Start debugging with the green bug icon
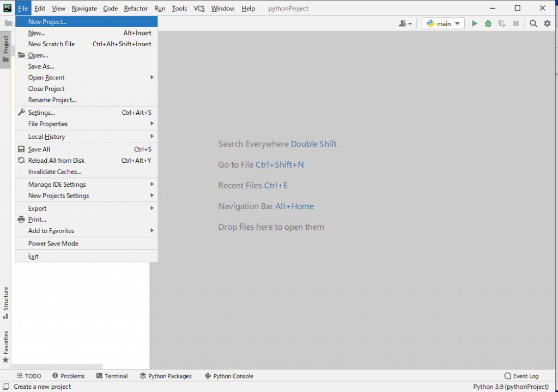 488,23
